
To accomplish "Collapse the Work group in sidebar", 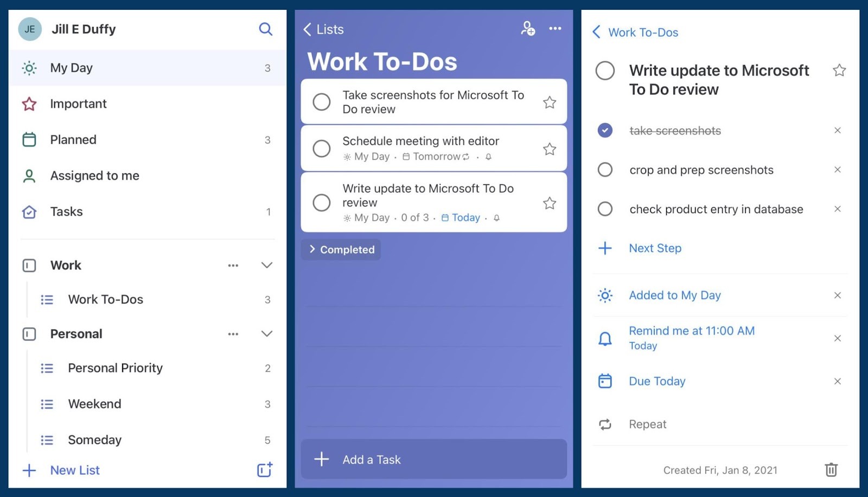I will coord(266,265).
